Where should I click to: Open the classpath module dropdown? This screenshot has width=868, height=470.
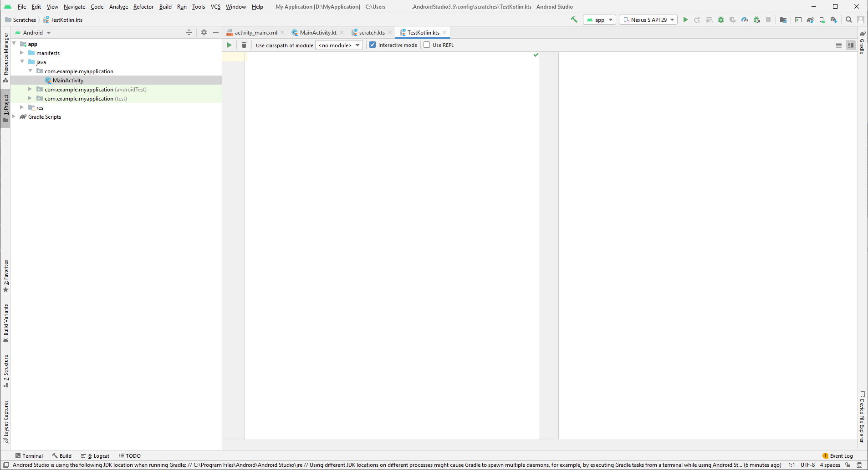click(x=339, y=45)
